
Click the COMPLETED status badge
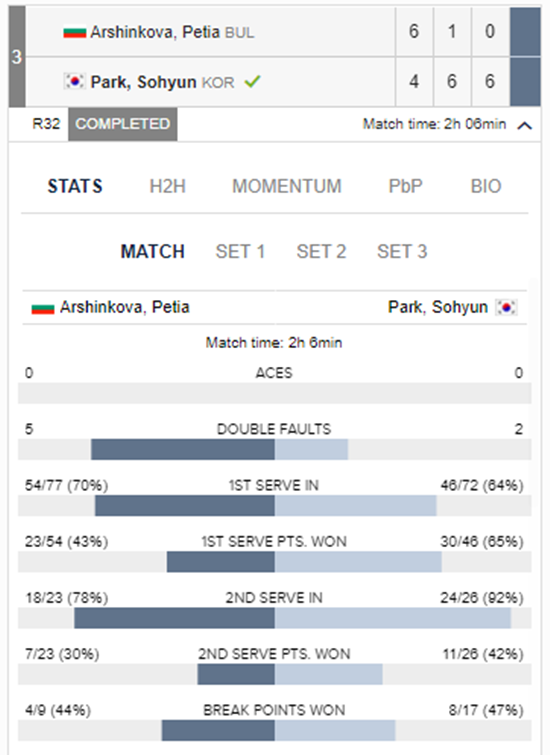123,124
